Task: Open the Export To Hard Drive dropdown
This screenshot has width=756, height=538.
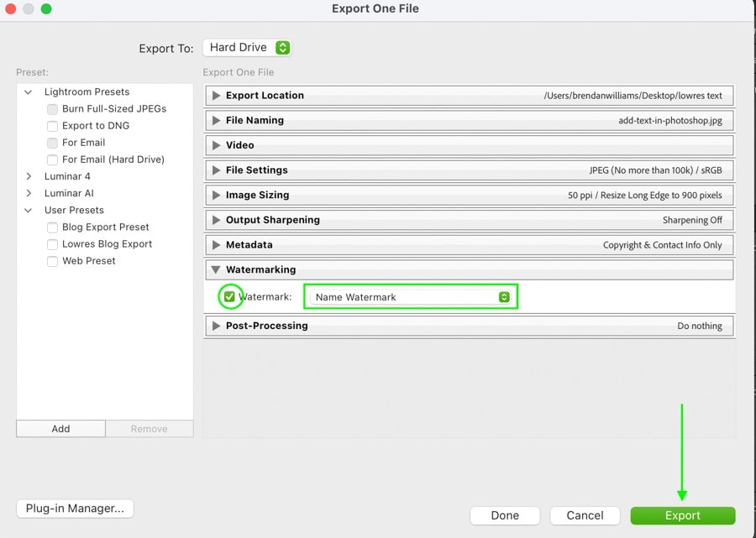Action: click(247, 48)
